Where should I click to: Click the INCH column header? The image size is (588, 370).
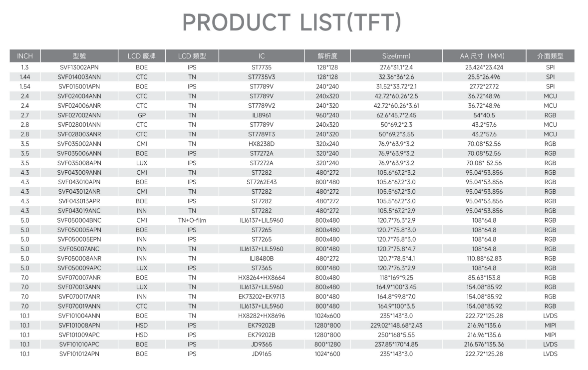(25, 56)
